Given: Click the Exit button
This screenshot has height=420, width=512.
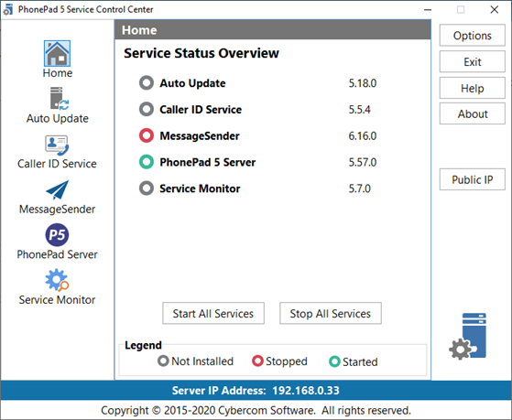Looking at the screenshot, I should pyautogui.click(x=473, y=61).
